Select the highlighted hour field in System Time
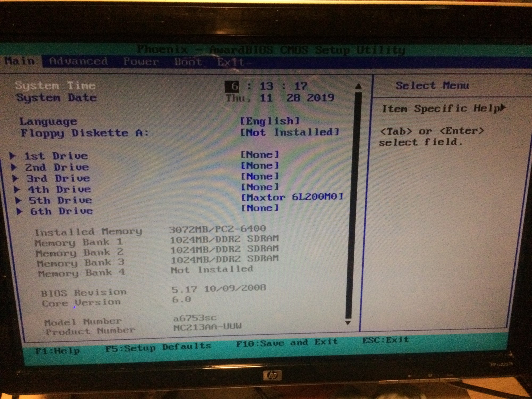The width and height of the screenshot is (532, 399). coord(232,86)
